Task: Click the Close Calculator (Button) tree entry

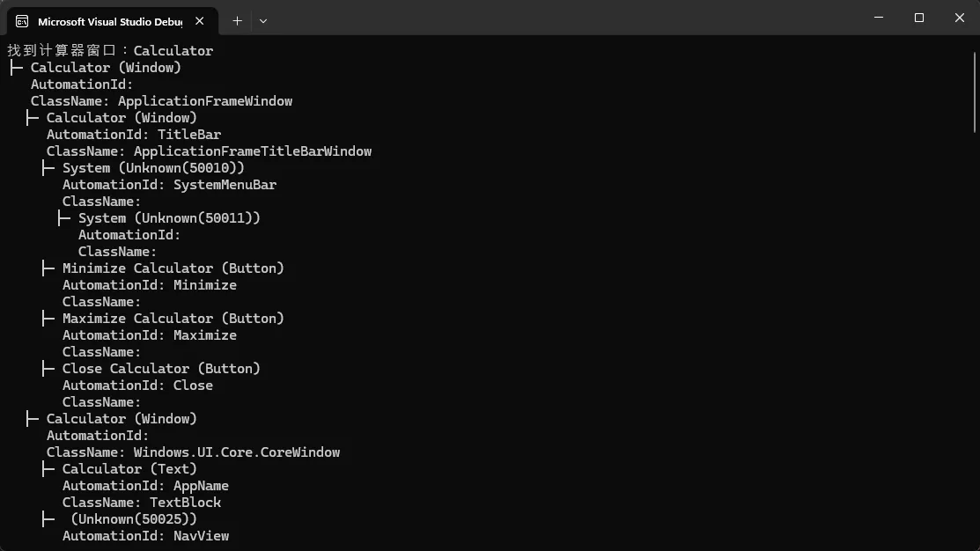Action: point(161,369)
